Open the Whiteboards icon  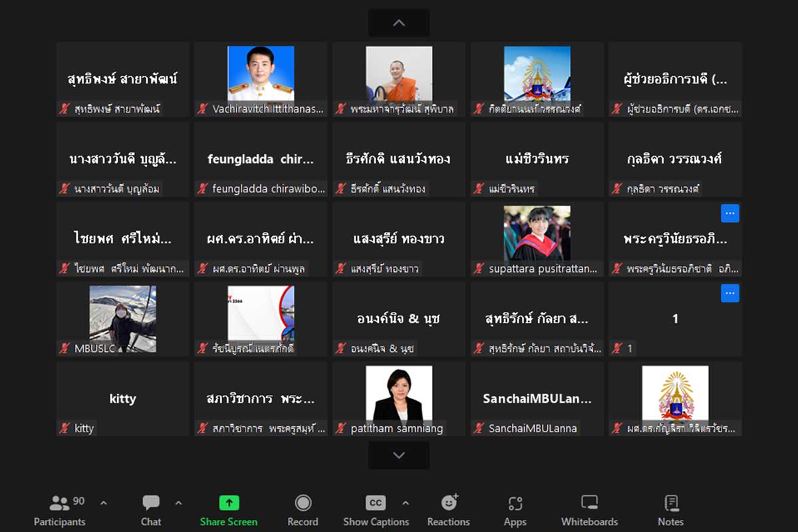tap(589, 503)
